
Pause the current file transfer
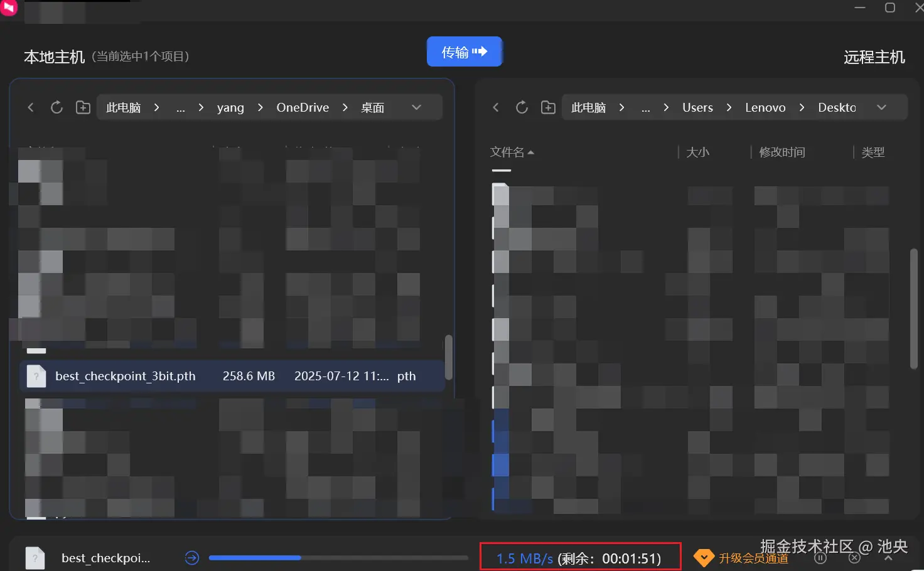(x=820, y=557)
